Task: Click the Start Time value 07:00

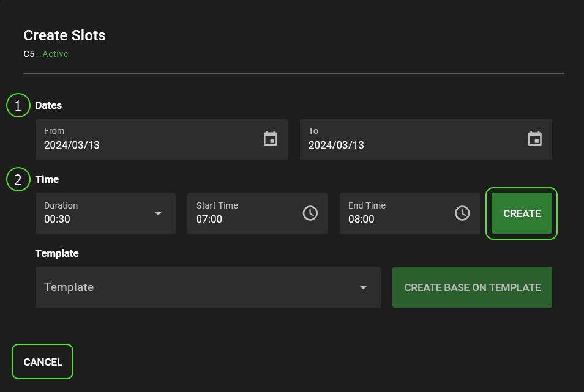Action: [x=209, y=219]
